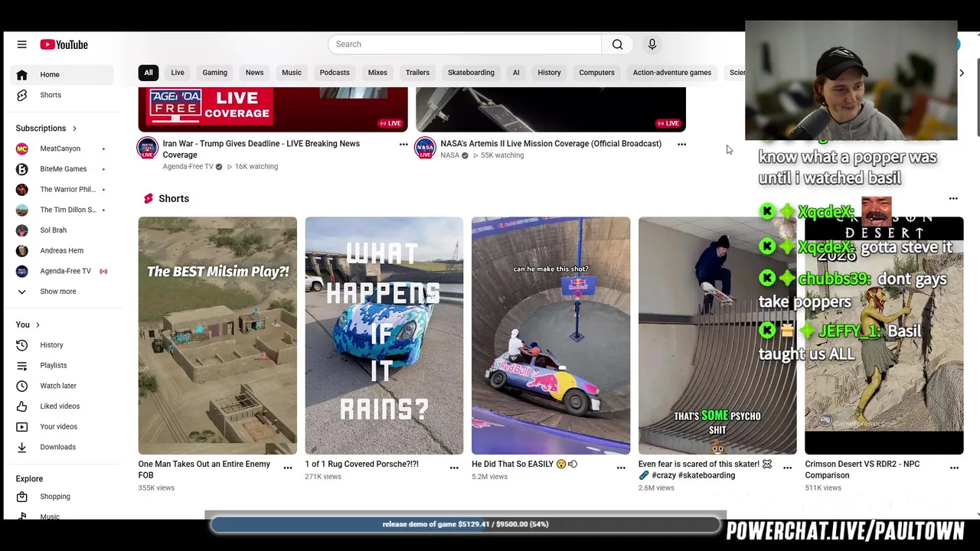Click the search magnifier button
This screenshot has width=980, height=551.
pyautogui.click(x=617, y=44)
